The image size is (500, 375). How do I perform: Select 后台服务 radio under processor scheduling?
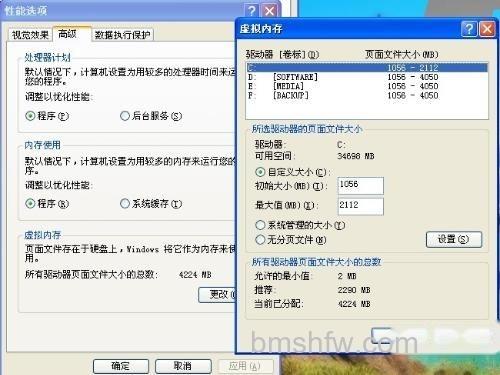click(x=125, y=116)
